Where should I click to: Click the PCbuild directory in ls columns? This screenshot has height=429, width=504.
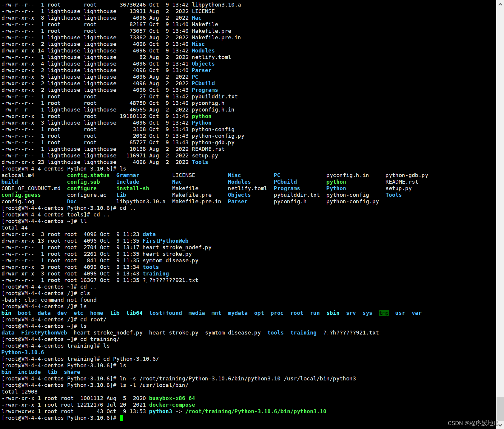click(285, 182)
